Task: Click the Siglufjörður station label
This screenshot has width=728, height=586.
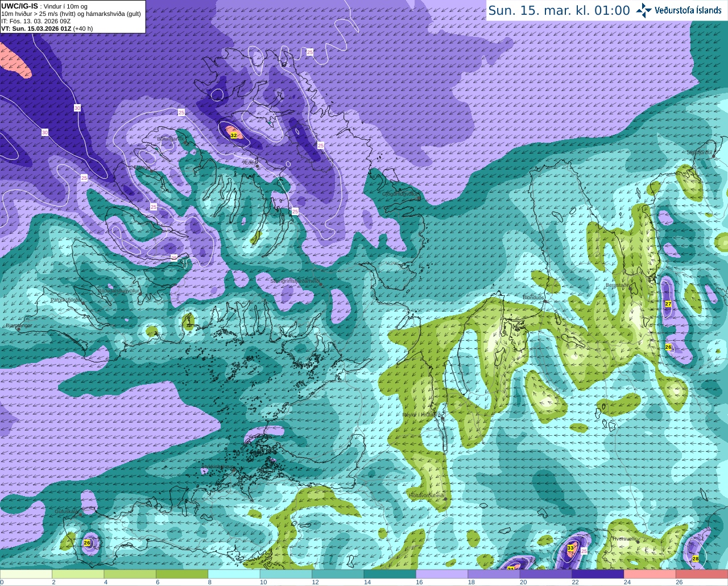Action: click(700, 152)
